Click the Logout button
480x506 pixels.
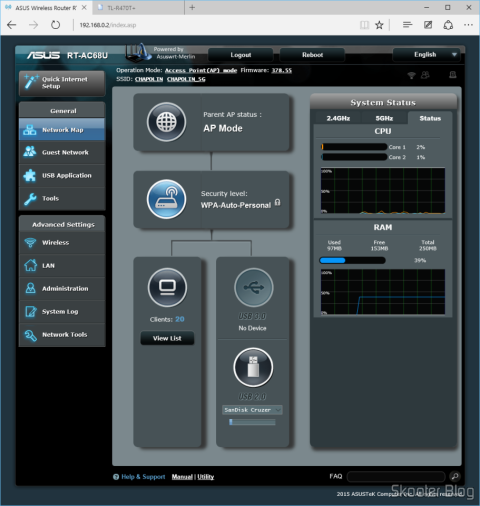(x=241, y=55)
